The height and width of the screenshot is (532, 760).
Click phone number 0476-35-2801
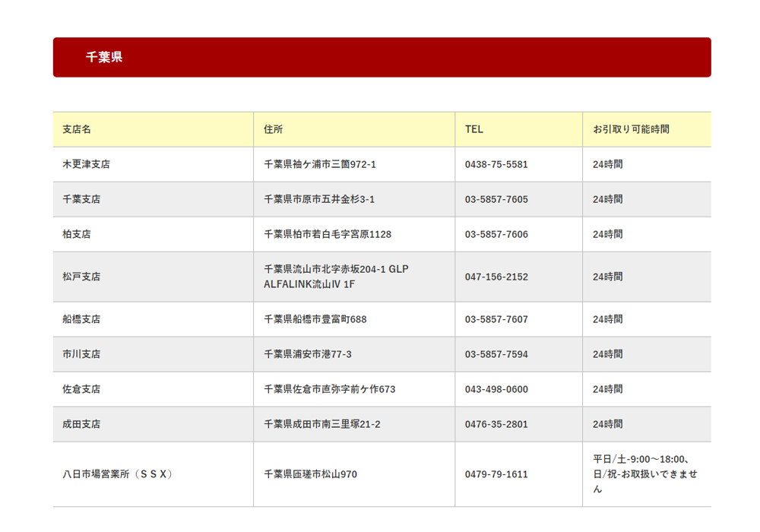[x=496, y=424]
